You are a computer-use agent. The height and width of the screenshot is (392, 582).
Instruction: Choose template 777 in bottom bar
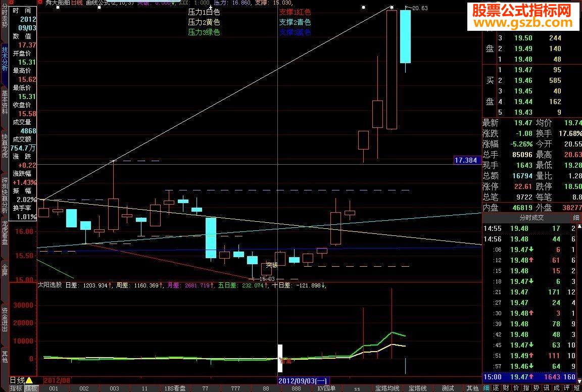pyautogui.click(x=236, y=388)
